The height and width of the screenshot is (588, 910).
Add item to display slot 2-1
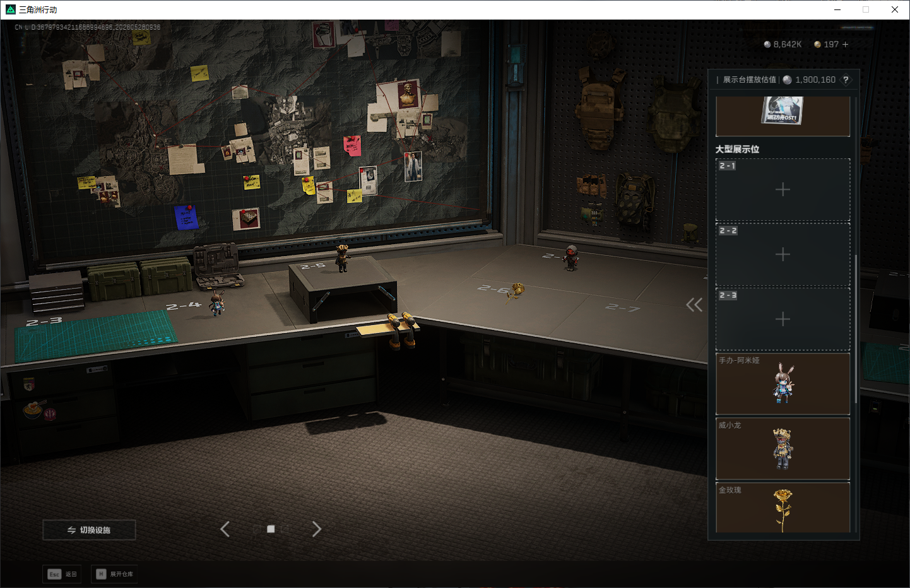[x=783, y=189]
